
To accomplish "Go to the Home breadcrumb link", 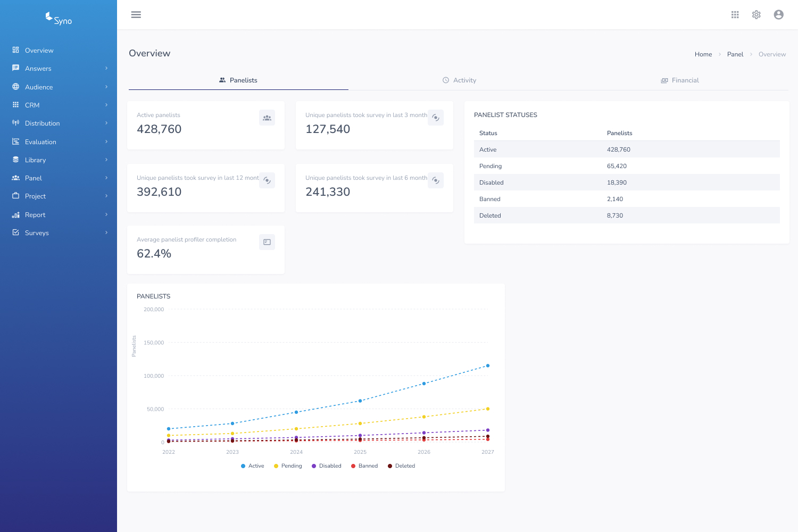I will tap(703, 54).
